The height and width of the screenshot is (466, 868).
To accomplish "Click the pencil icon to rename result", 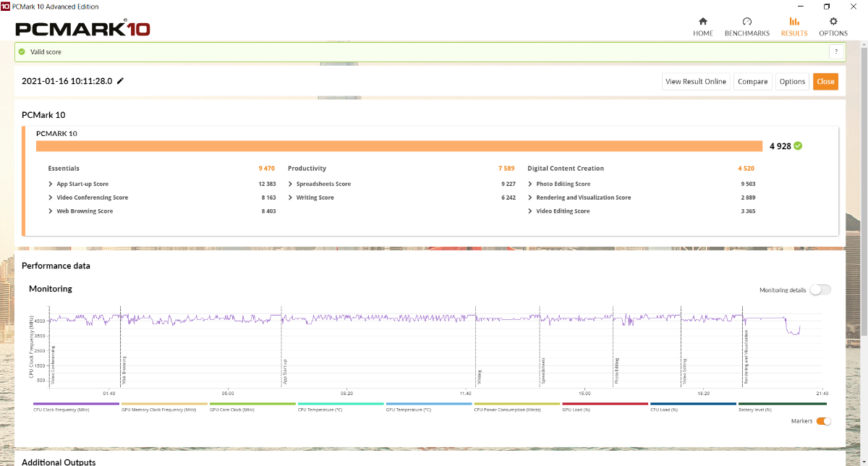I will (120, 81).
